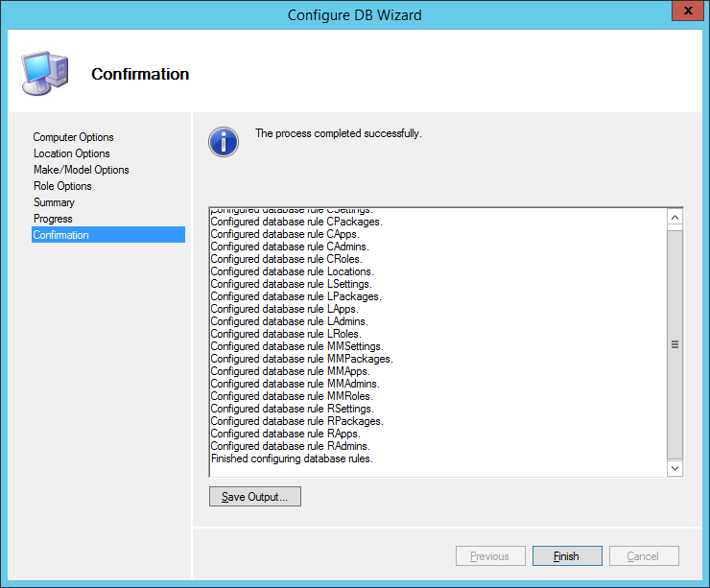Select Location Options step in sidebar
The width and height of the screenshot is (710, 588).
click(x=72, y=153)
